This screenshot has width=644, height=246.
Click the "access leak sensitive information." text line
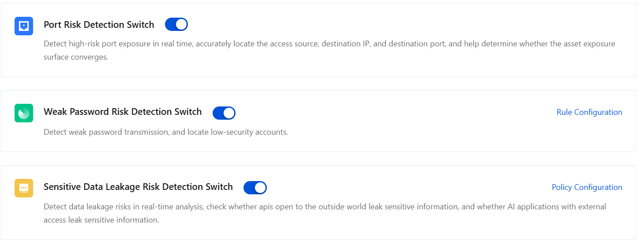101,220
